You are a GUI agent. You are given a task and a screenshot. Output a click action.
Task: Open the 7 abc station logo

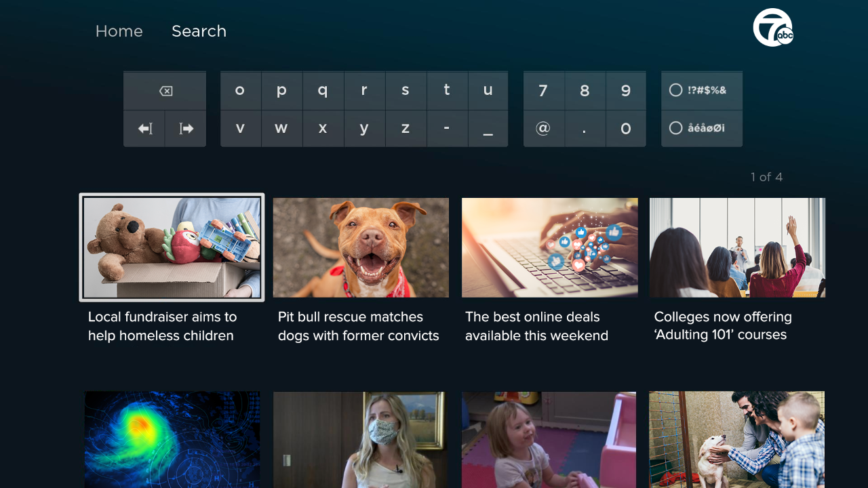[773, 28]
